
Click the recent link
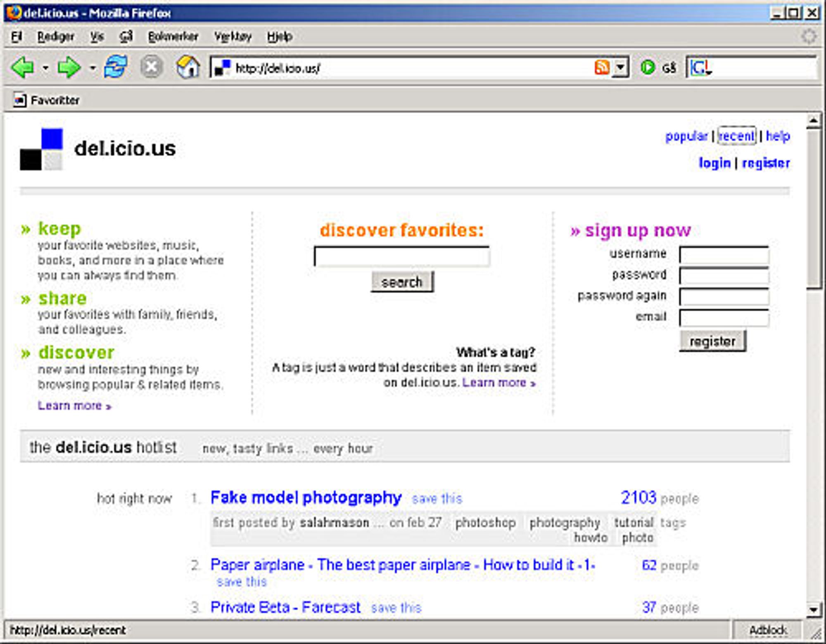pos(737,136)
